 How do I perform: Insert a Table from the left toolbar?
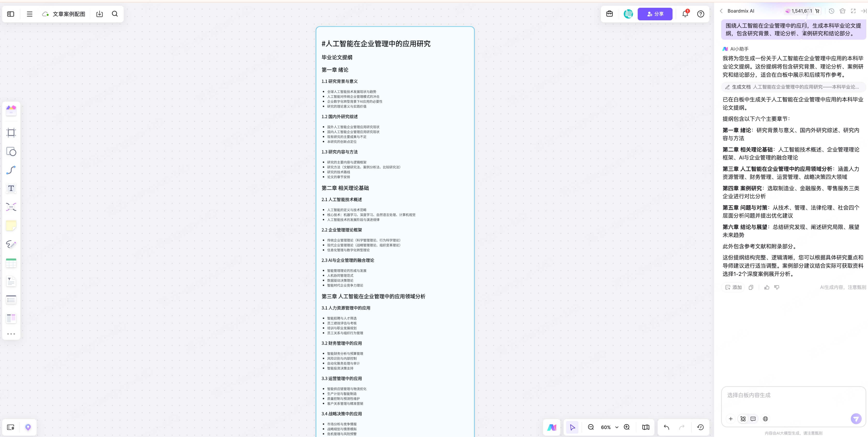tap(11, 263)
